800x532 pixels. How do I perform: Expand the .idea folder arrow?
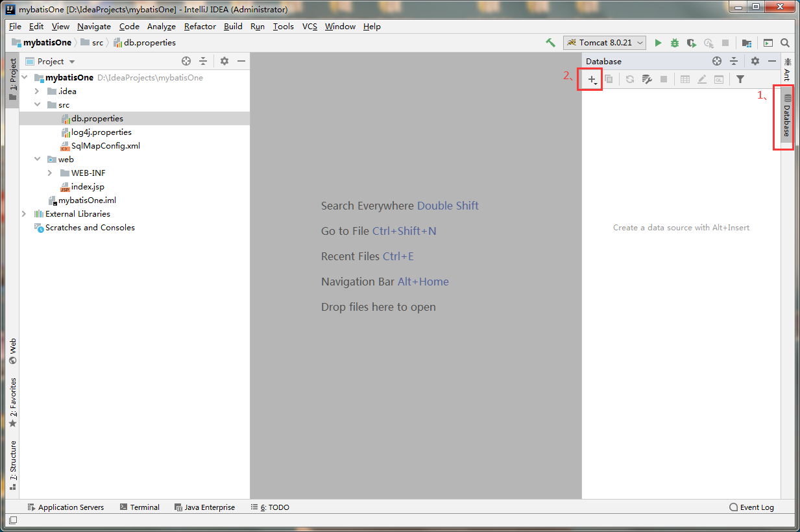pos(37,91)
